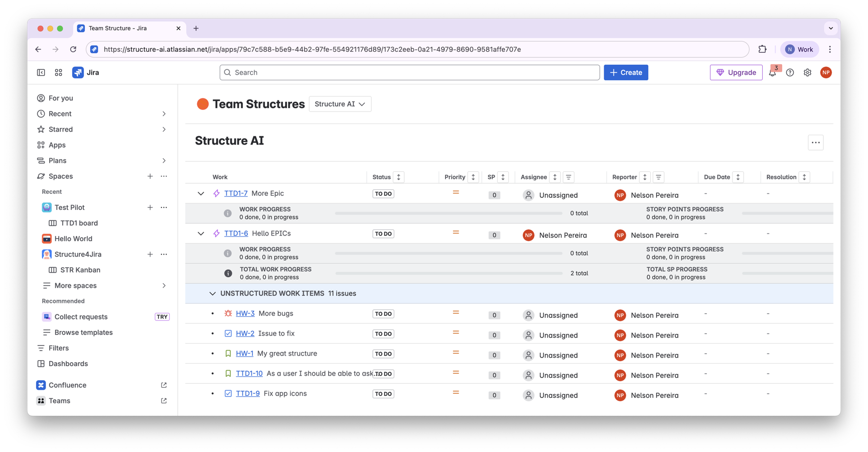Collapse the sidebar using the panel icon

click(41, 73)
